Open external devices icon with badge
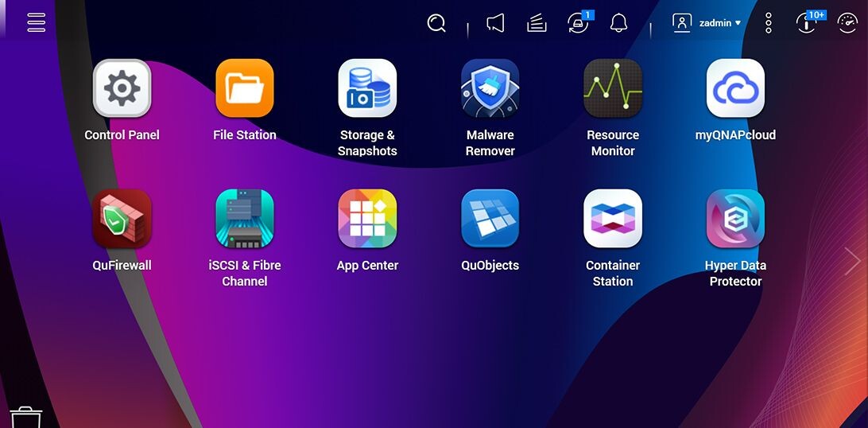Screen dimensions: 868x428 pyautogui.click(x=579, y=23)
